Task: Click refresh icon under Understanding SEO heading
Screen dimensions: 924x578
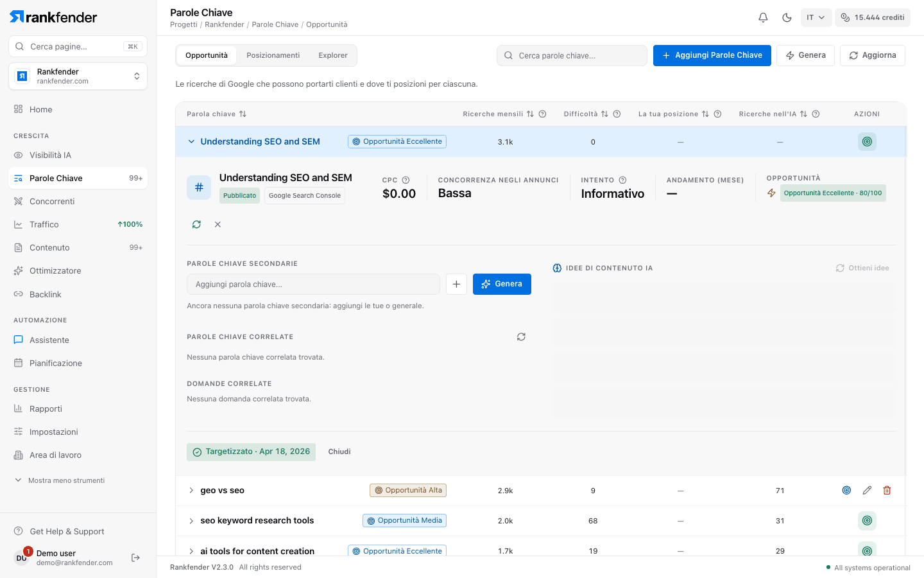Action: click(196, 224)
